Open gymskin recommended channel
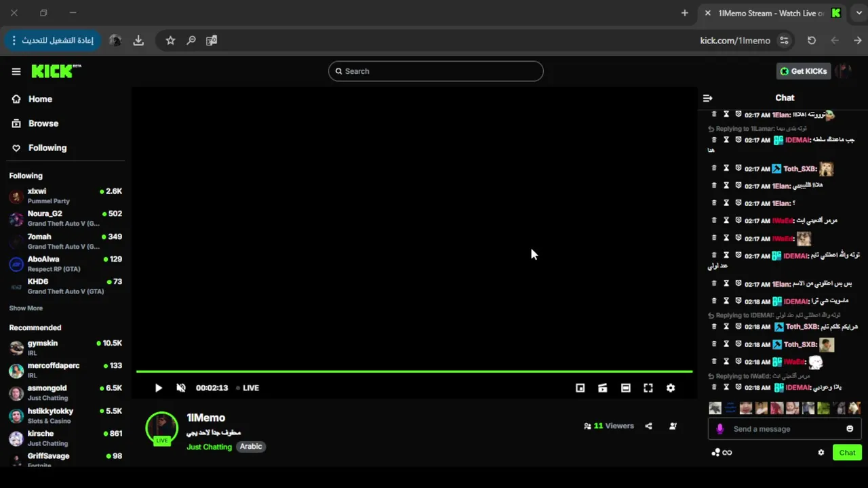 (65, 348)
